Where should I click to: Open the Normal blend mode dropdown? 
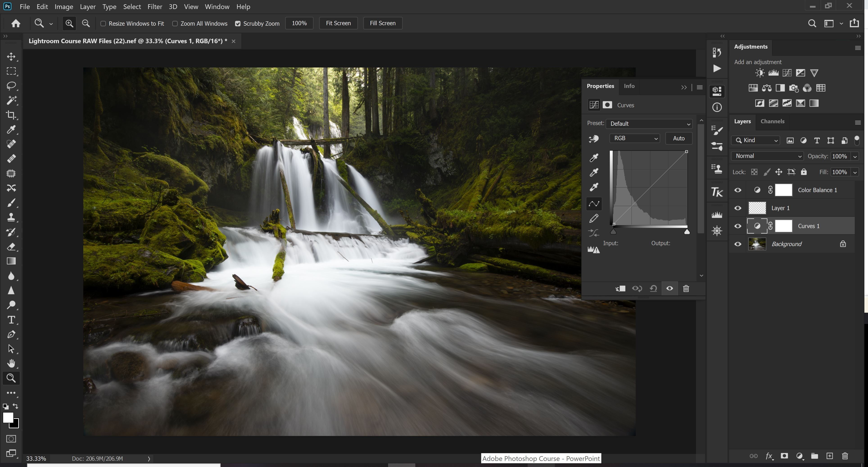tap(767, 156)
